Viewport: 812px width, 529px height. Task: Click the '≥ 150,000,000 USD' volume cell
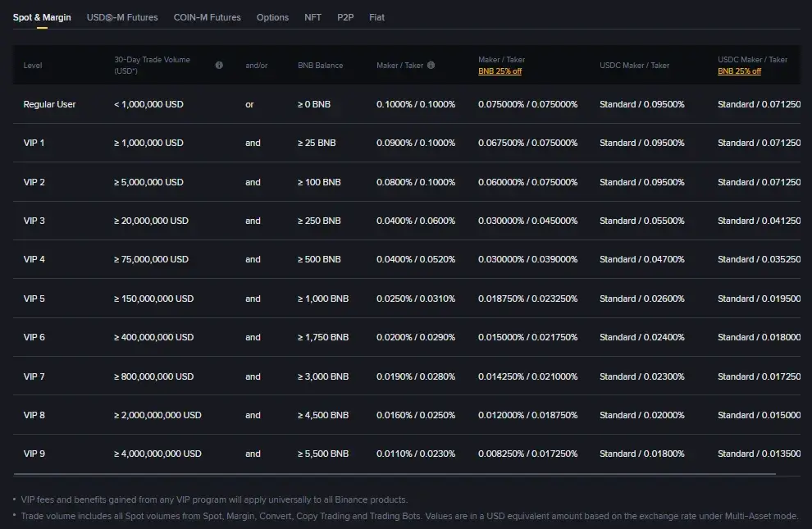click(154, 299)
